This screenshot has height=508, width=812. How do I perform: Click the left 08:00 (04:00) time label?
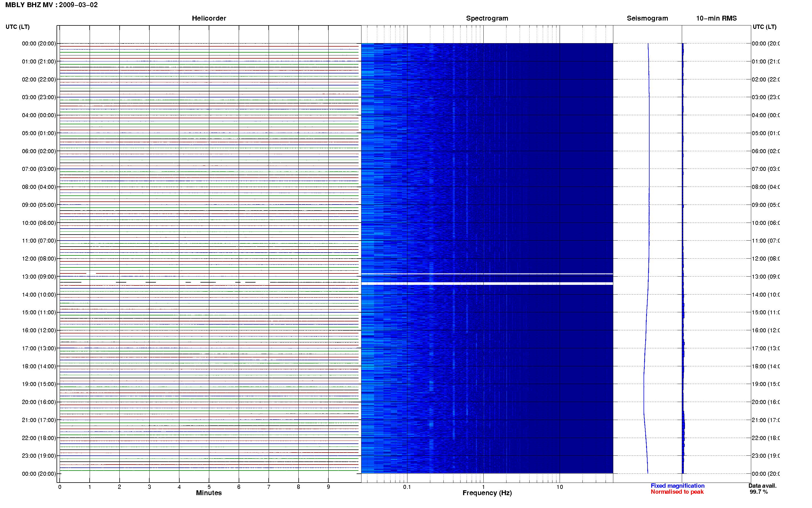[39, 187]
